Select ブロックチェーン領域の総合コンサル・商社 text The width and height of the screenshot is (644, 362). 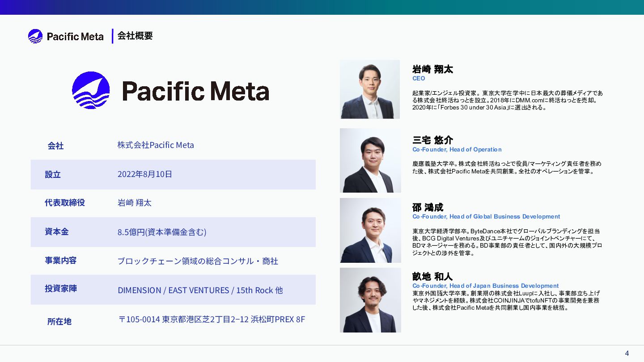tap(198, 261)
